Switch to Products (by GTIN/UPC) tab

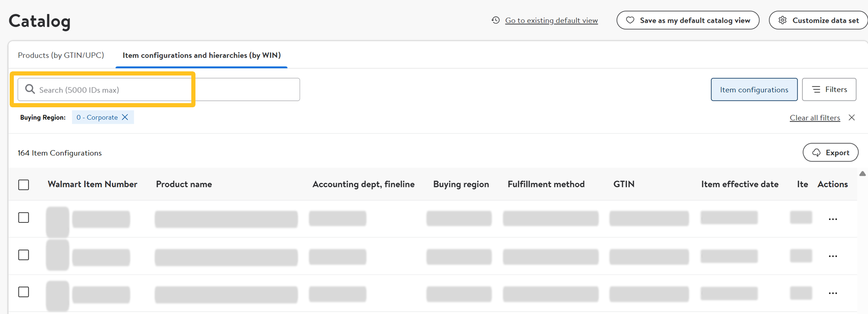click(x=61, y=55)
